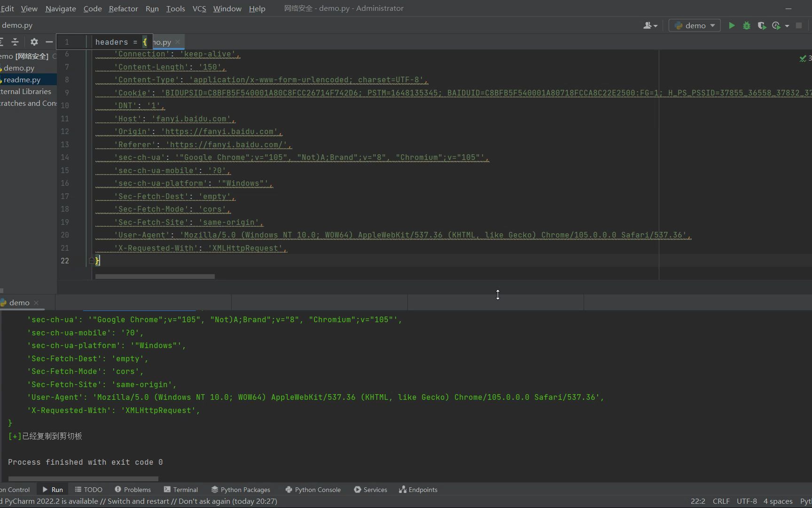Open the TODO tool window

pyautogui.click(x=89, y=490)
